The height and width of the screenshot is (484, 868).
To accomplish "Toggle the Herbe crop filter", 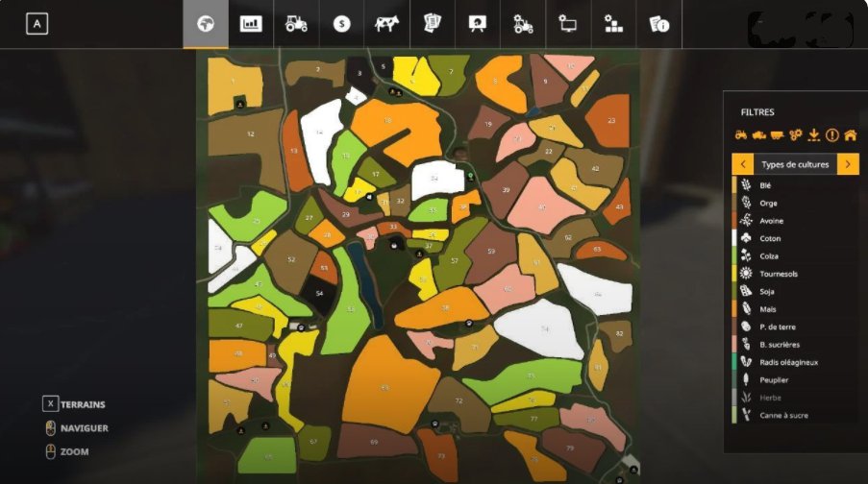I will [x=771, y=398].
